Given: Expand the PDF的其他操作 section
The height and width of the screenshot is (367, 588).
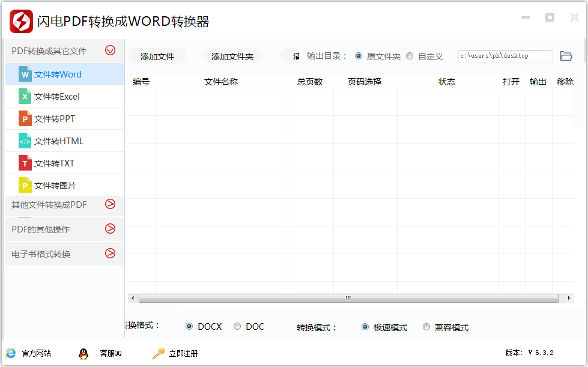Looking at the screenshot, I should pos(110,229).
